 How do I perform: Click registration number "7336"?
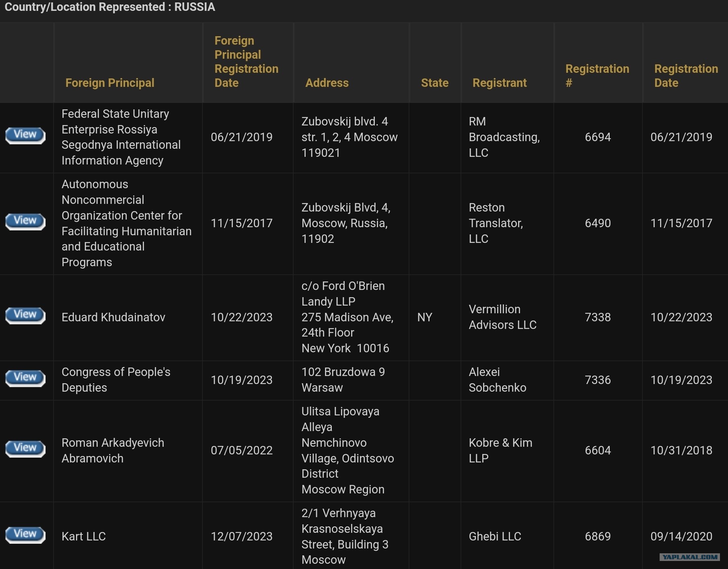point(598,380)
